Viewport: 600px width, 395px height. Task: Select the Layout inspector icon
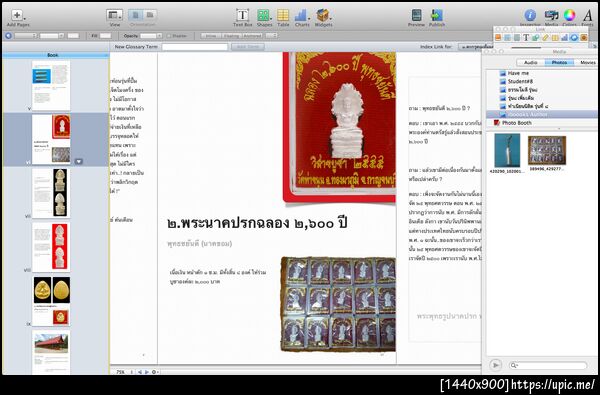(x=507, y=38)
